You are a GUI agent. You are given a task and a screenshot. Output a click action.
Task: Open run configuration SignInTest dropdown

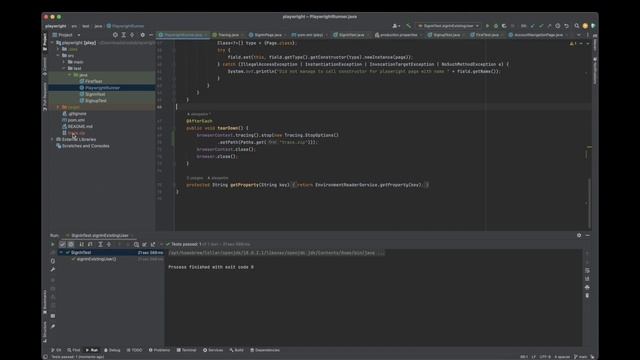pyautogui.click(x=448, y=26)
